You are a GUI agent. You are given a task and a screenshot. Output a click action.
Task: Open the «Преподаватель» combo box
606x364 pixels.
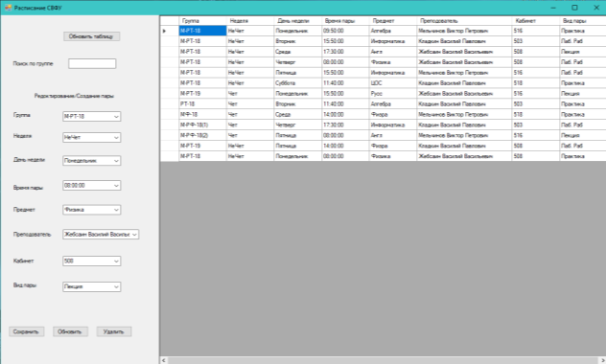(101, 235)
